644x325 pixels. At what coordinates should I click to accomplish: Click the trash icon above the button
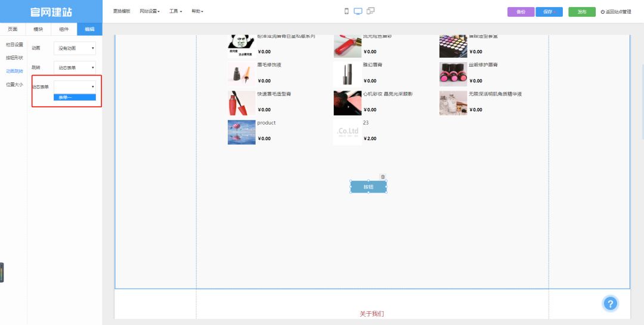383,177
